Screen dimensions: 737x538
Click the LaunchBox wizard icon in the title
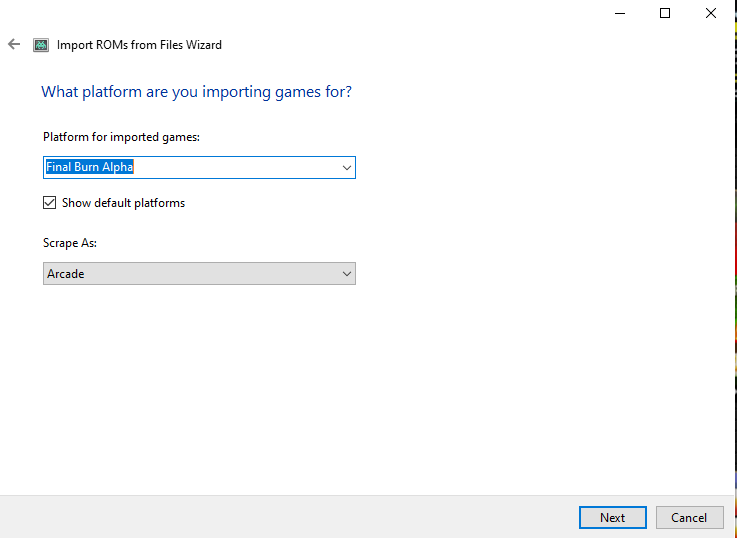(41, 45)
